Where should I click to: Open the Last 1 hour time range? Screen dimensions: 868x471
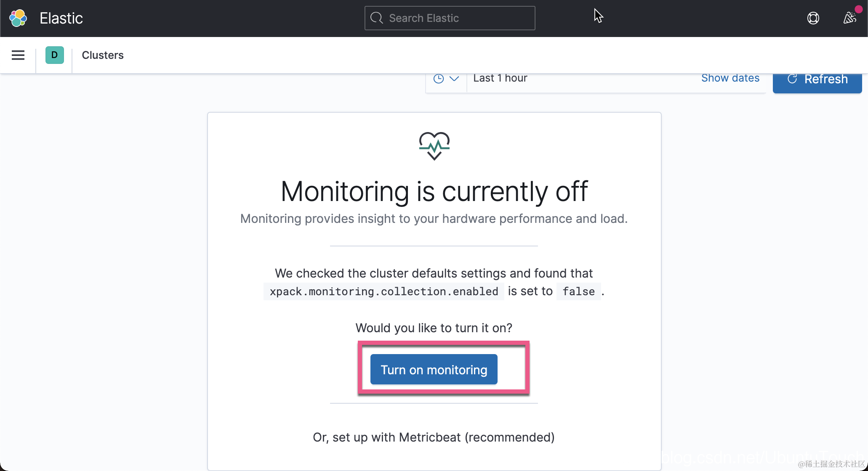click(x=500, y=78)
